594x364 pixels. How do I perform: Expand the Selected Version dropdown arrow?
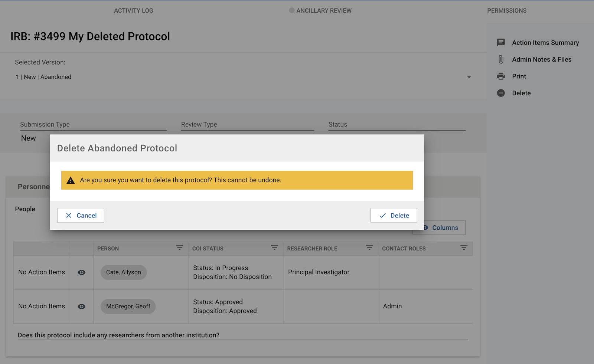(469, 77)
